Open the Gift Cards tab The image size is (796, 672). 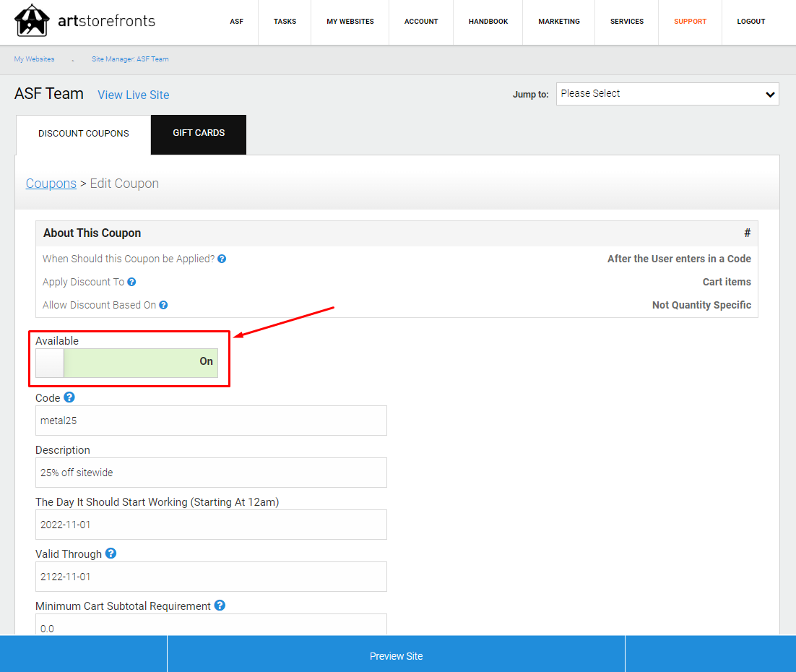pos(199,134)
